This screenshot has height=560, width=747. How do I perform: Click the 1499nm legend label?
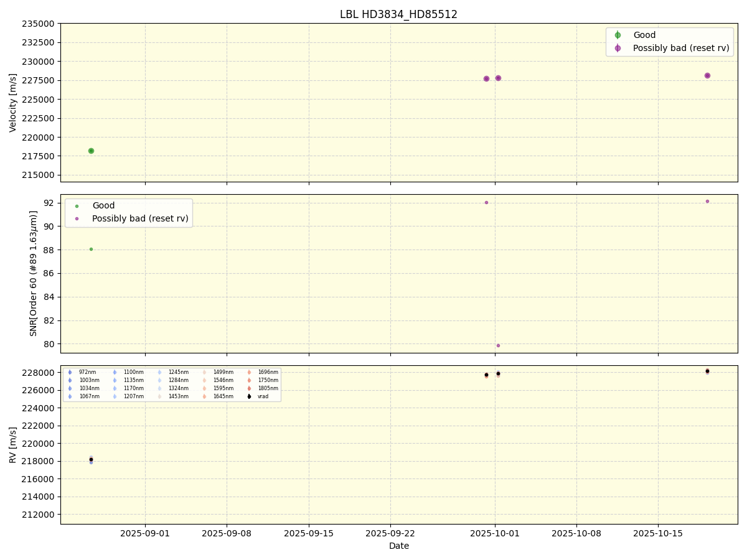tap(223, 372)
